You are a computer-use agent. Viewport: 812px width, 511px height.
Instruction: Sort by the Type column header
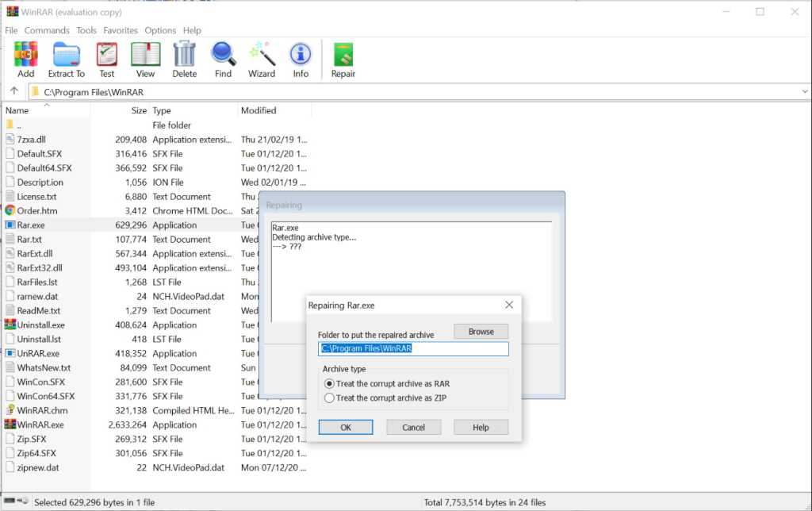pos(193,110)
